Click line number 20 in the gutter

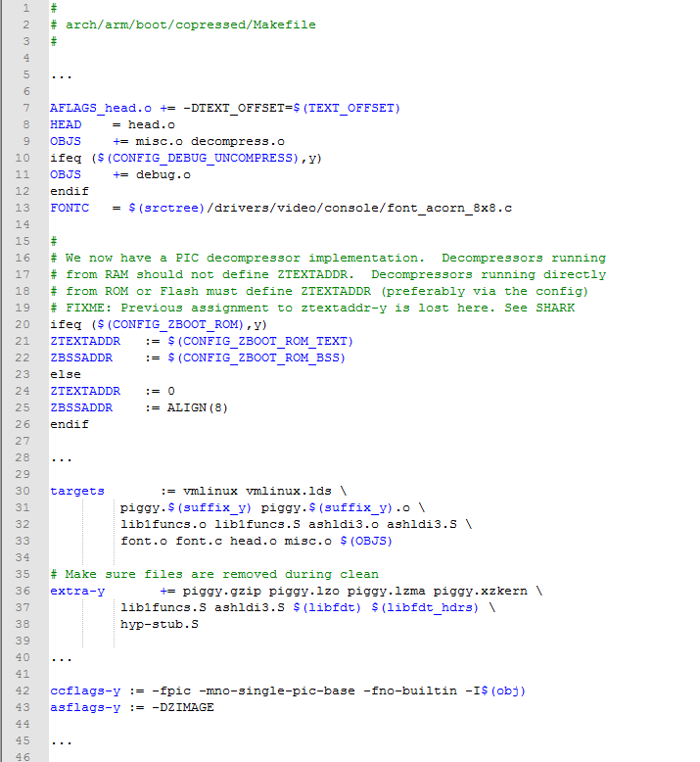tap(23, 324)
